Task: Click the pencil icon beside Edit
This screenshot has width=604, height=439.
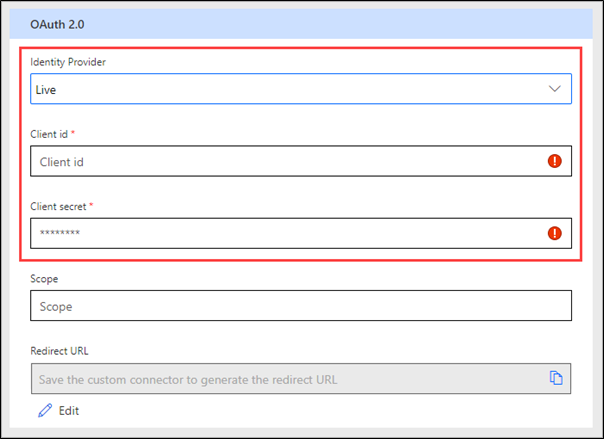Action: tap(45, 411)
